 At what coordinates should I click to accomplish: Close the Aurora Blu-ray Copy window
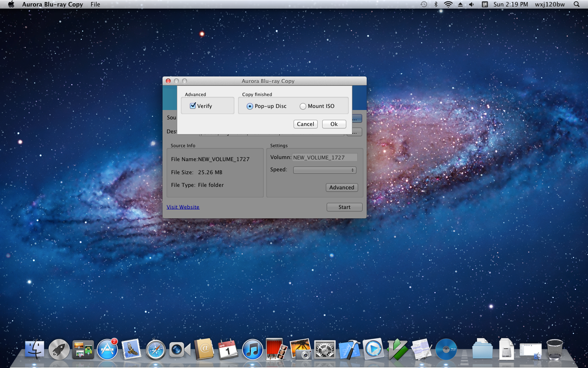(x=168, y=81)
